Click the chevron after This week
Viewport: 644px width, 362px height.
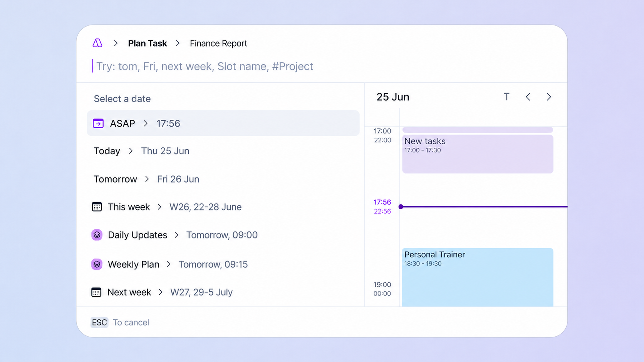159,207
